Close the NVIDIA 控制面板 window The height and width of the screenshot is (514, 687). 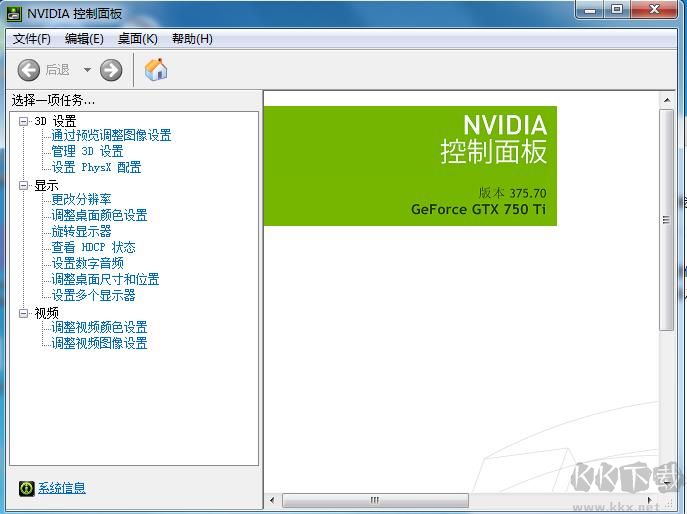(x=654, y=10)
